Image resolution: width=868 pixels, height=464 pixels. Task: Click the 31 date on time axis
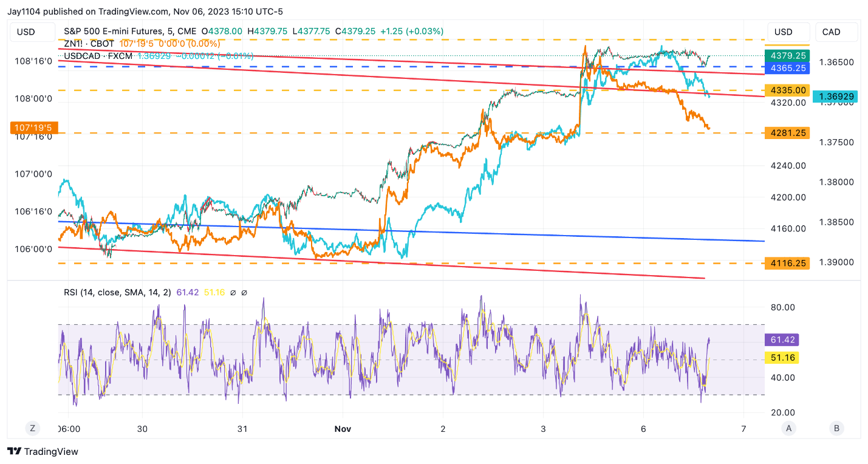[x=242, y=429]
